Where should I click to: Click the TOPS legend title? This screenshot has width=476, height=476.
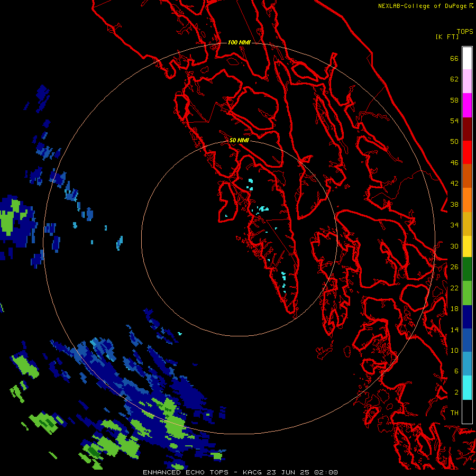pyautogui.click(x=465, y=31)
